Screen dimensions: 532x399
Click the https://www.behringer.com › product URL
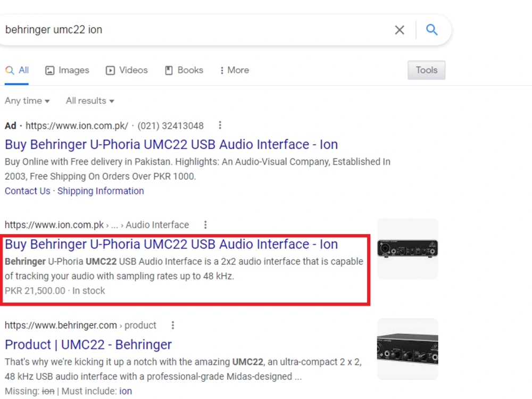[80, 326]
